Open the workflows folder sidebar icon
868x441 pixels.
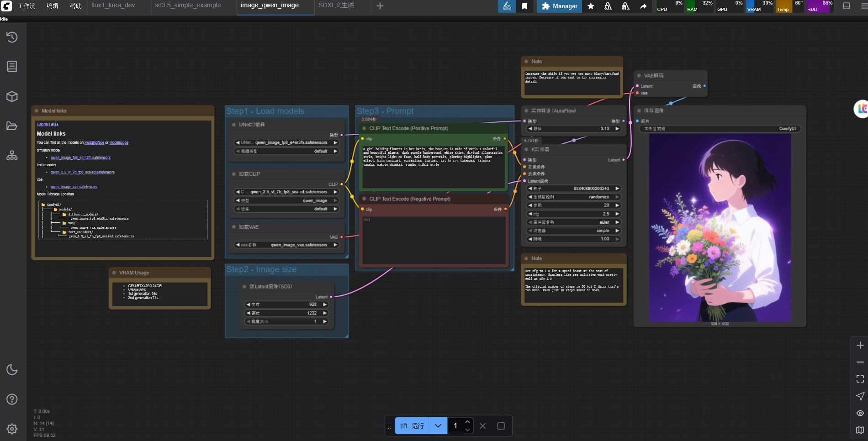tap(12, 126)
